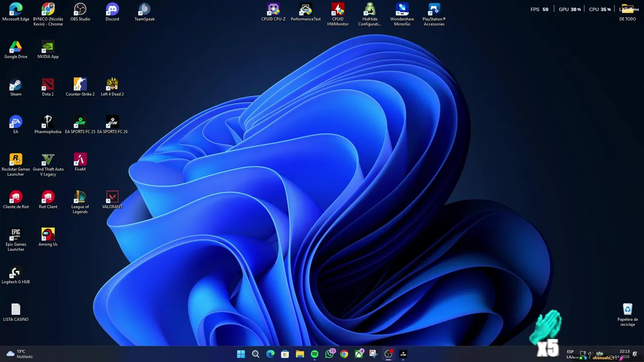
Task: Select the Steam desktop shortcut
Action: pos(16,87)
